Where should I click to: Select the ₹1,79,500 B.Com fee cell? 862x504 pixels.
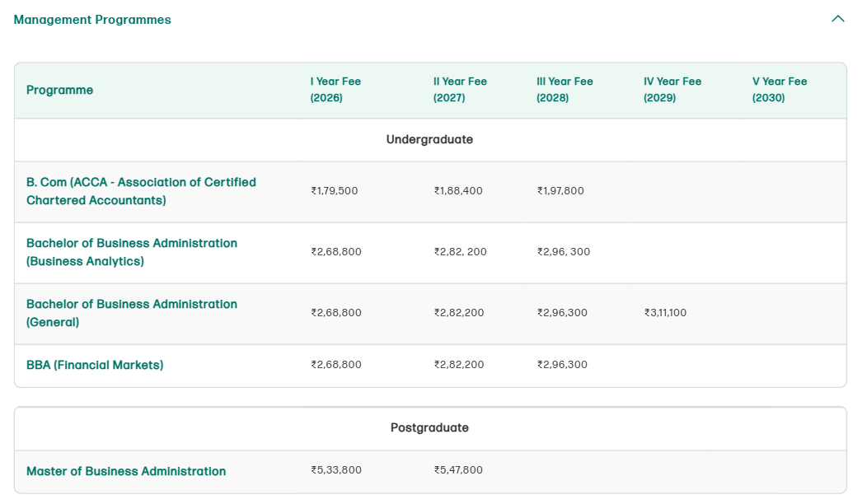coord(333,191)
